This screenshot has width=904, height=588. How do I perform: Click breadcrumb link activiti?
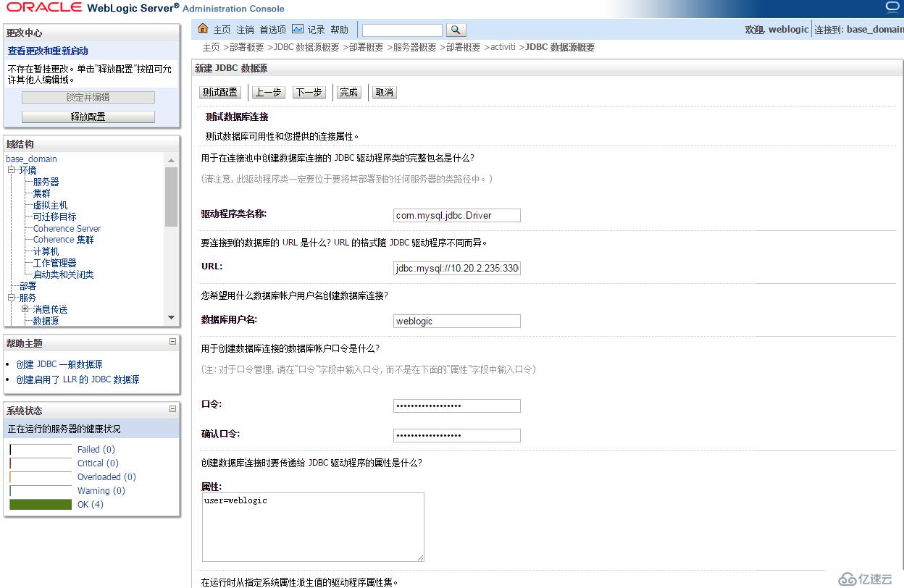coord(503,47)
